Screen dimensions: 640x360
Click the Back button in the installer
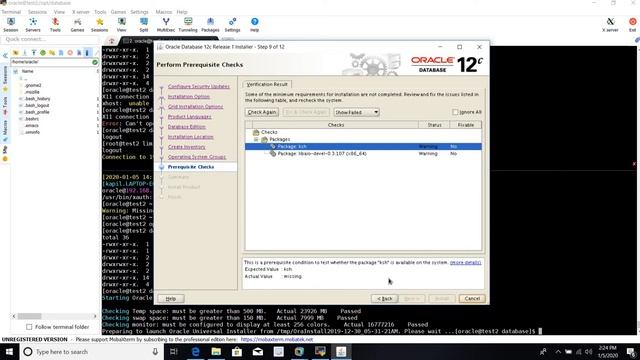(x=384, y=299)
